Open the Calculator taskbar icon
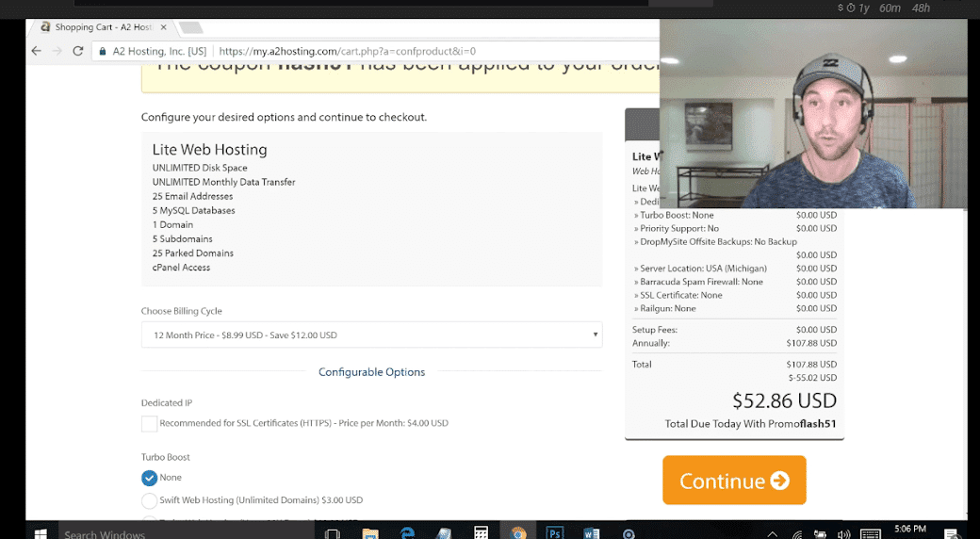 tap(481, 533)
